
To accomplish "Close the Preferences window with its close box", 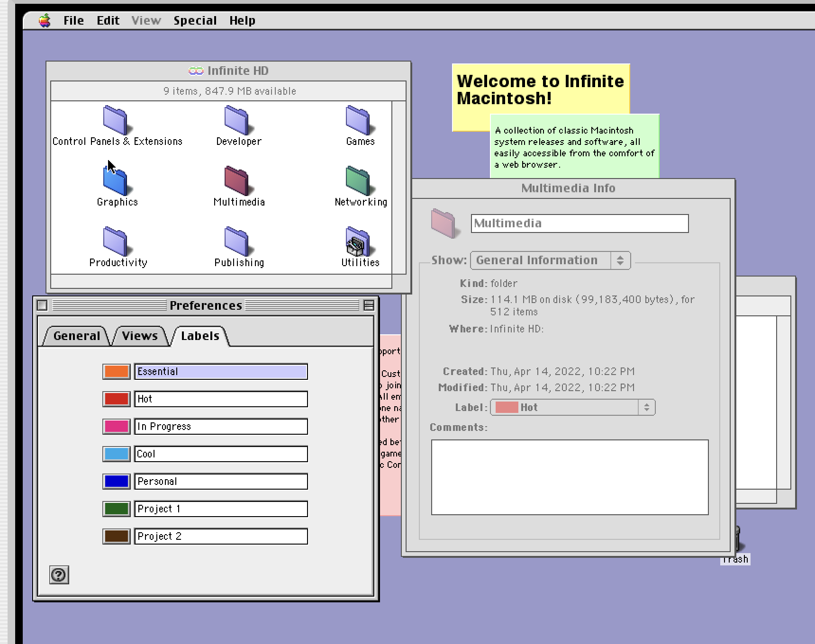I will [x=42, y=305].
